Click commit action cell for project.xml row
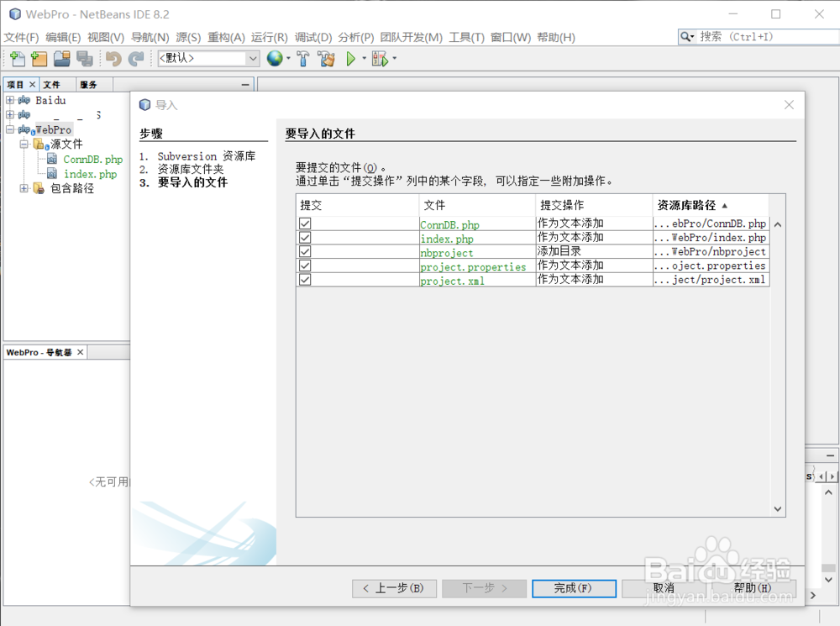This screenshot has width=840, height=626. [x=594, y=279]
